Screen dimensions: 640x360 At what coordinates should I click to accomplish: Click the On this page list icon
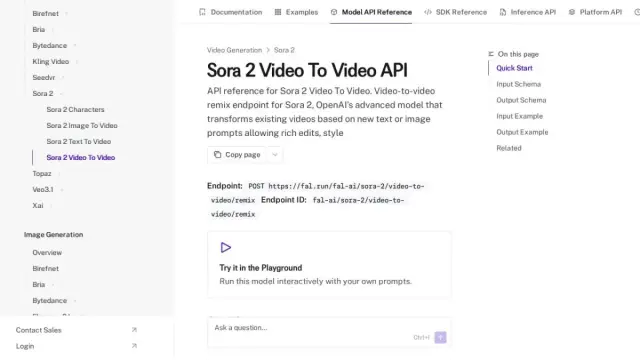[x=491, y=54]
